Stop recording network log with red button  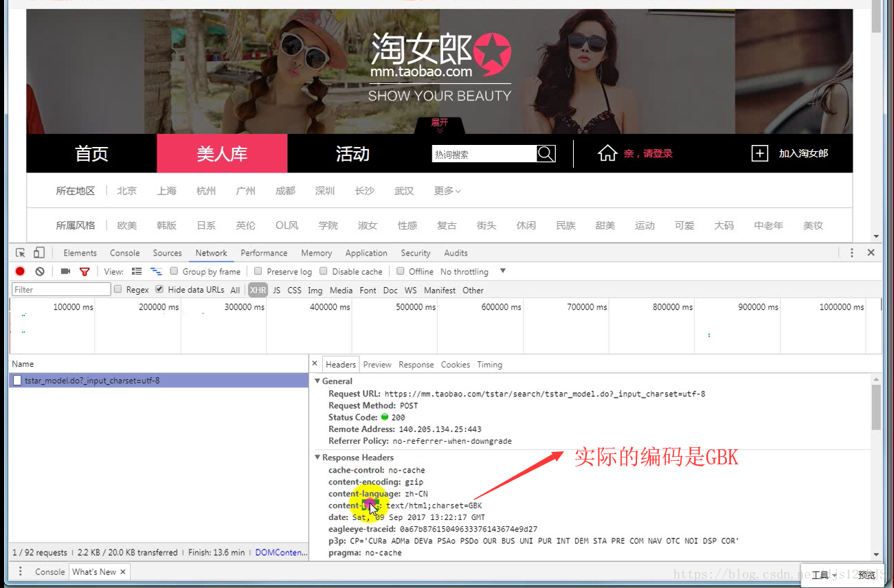[x=20, y=271]
